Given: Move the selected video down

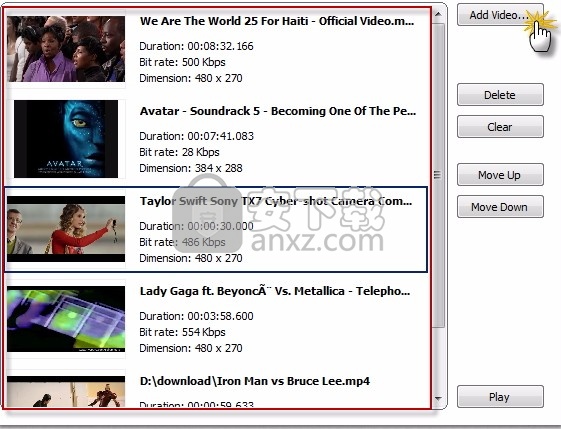Looking at the screenshot, I should (500, 207).
